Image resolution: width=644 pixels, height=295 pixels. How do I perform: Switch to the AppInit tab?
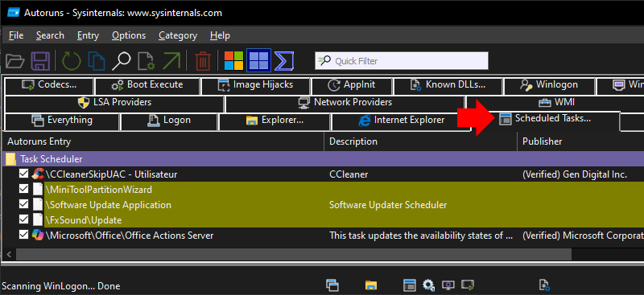pos(352,86)
